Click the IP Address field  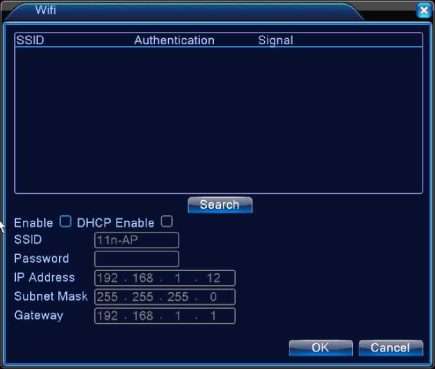point(165,278)
